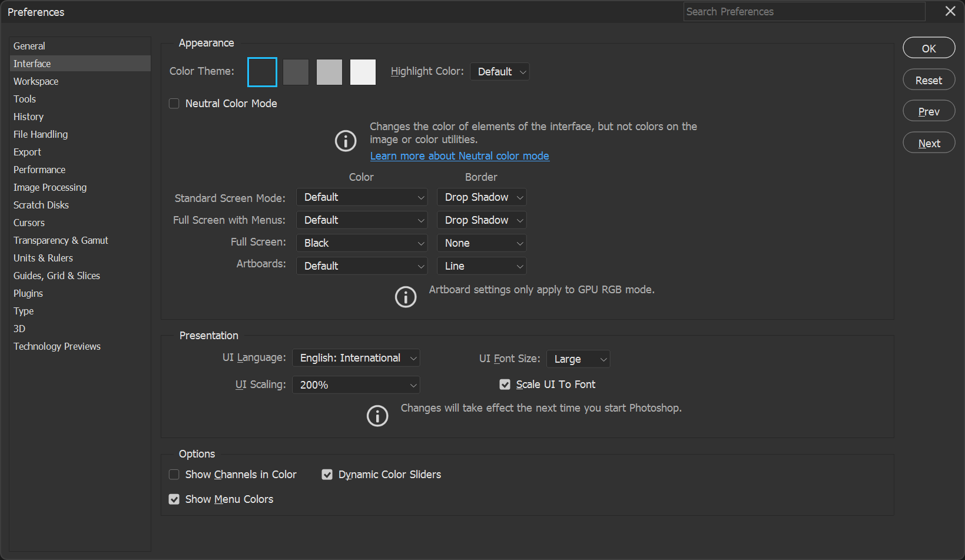The width and height of the screenshot is (965, 560).
Task: Open the Learn more about Neutral color mode link
Action: [x=459, y=155]
